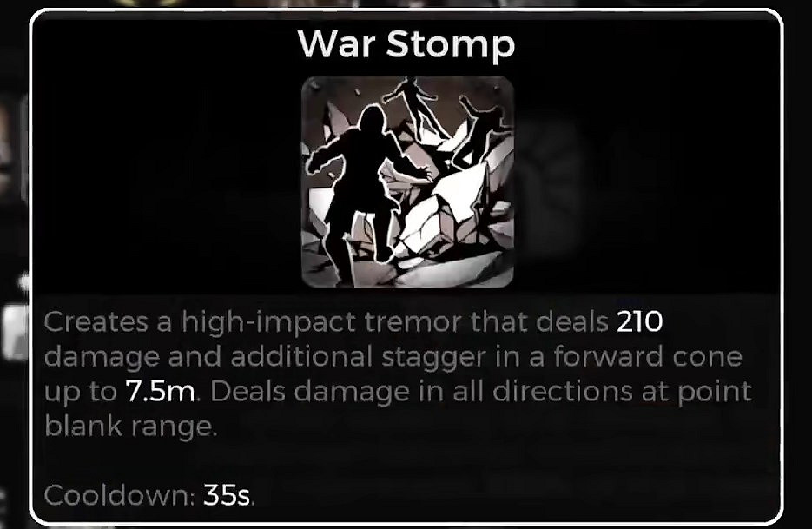
Task: Select the 210 damage value
Action: [x=639, y=321]
